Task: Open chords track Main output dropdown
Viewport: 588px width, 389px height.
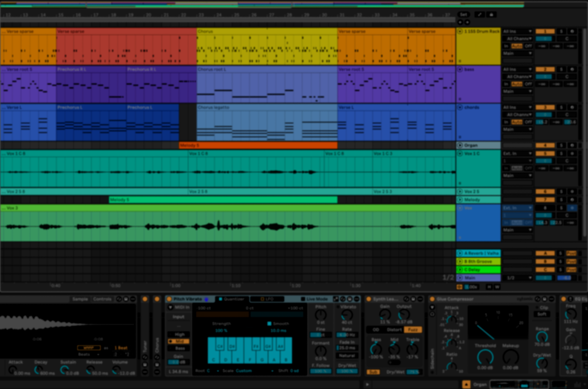Action: tap(517, 130)
